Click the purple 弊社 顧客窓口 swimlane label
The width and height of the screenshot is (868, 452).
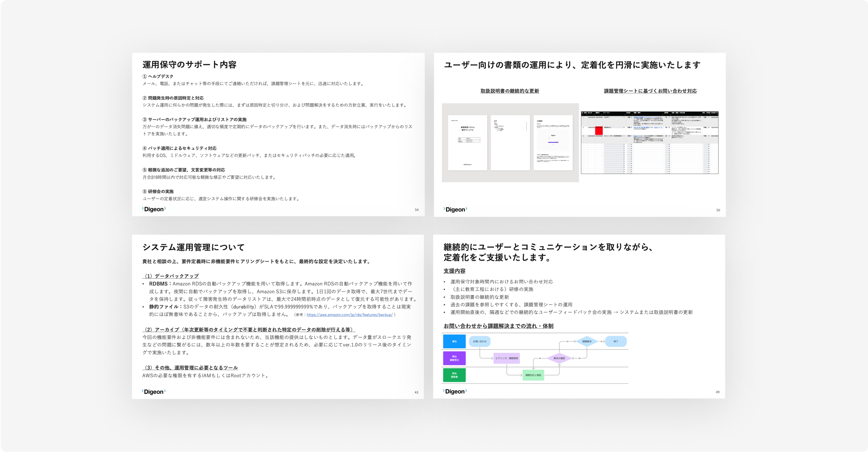(x=454, y=358)
